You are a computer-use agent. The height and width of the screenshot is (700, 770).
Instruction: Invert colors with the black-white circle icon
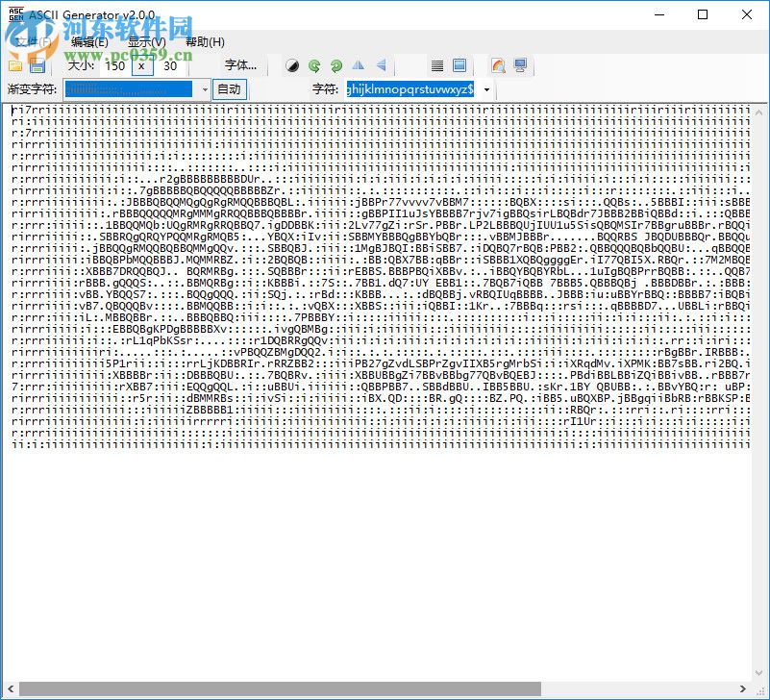293,65
